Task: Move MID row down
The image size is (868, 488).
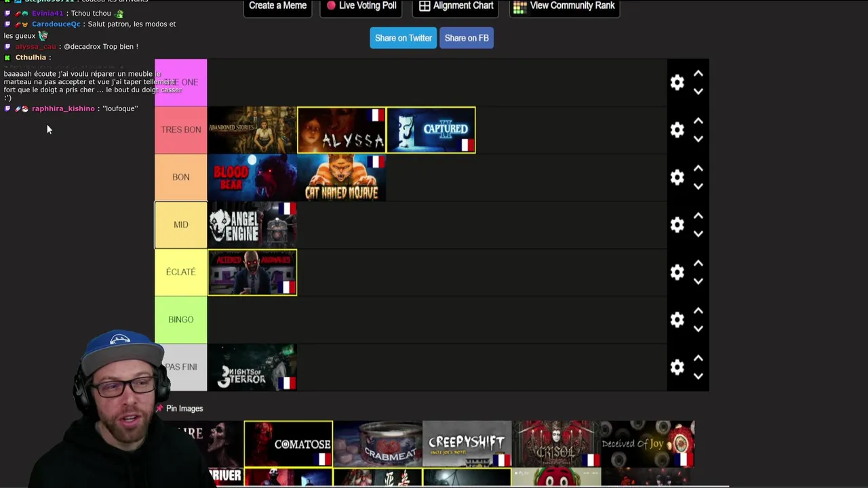Action: (x=698, y=234)
